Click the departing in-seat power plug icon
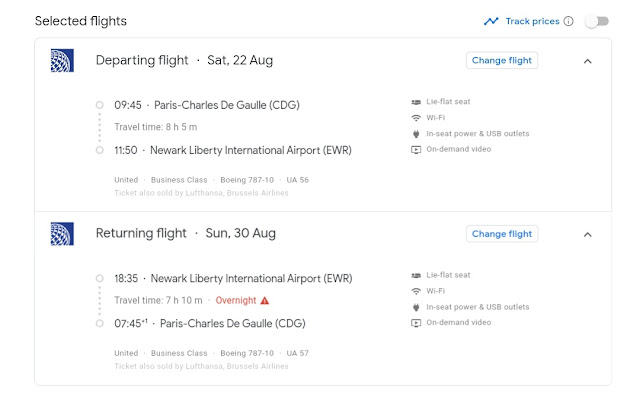The height and width of the screenshot is (393, 640). pos(416,134)
